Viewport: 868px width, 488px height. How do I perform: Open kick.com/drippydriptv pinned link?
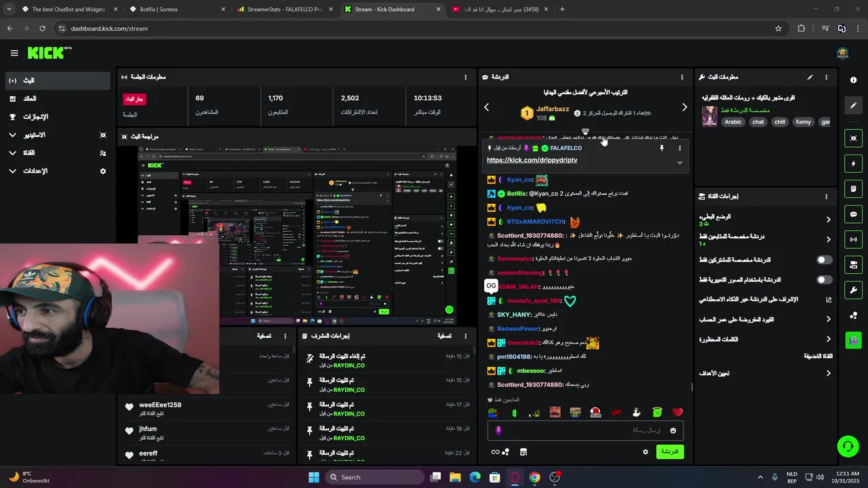tap(532, 160)
